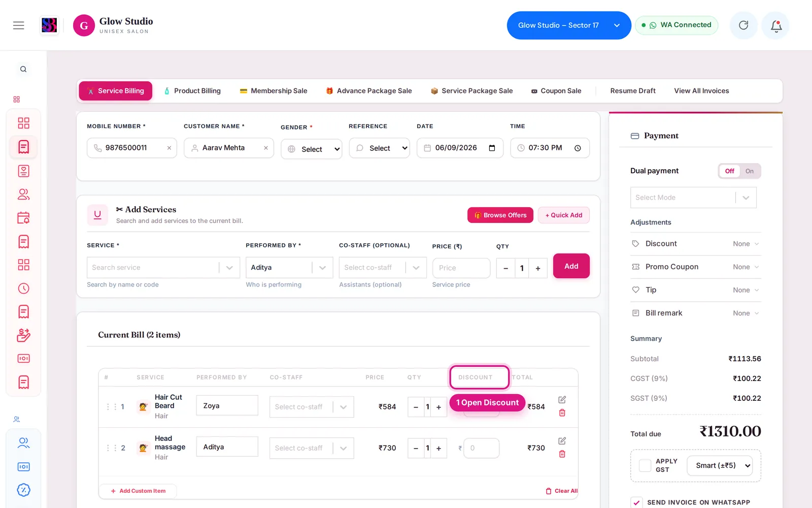Image resolution: width=812 pixels, height=508 pixels.
Task: Expand the Glow Studio – Sector 17 branch selector
Action: [569, 25]
